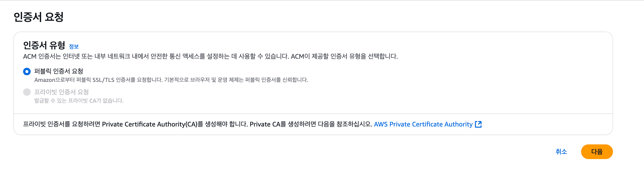Click the selected radio indicator for 퍼블릭 인증서 요청
The image size is (644, 189).
(x=27, y=71)
